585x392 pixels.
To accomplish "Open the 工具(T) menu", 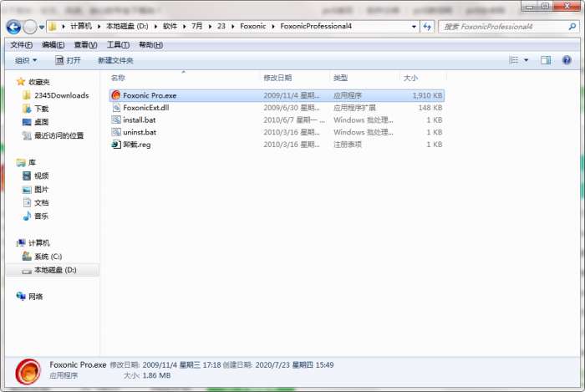I will [119, 45].
